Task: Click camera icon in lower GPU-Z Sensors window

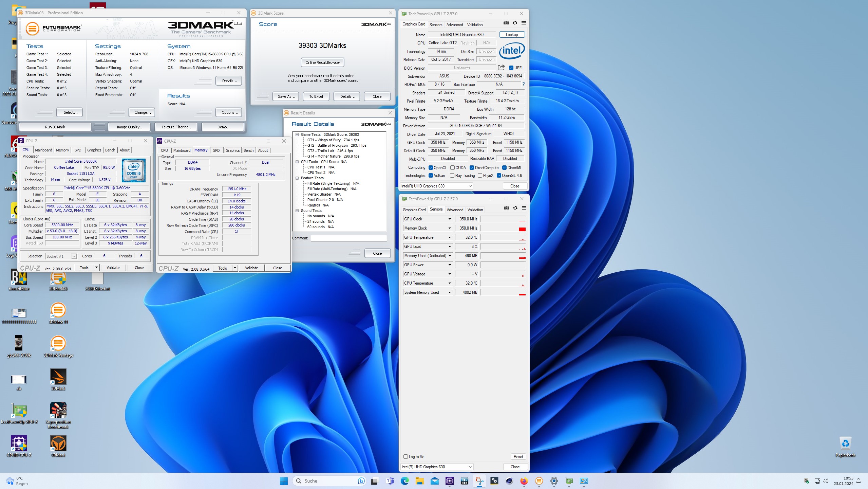Action: [506, 208]
